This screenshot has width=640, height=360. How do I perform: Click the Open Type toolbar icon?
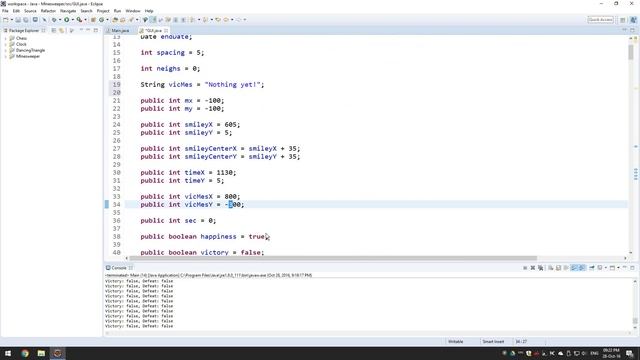click(x=115, y=20)
